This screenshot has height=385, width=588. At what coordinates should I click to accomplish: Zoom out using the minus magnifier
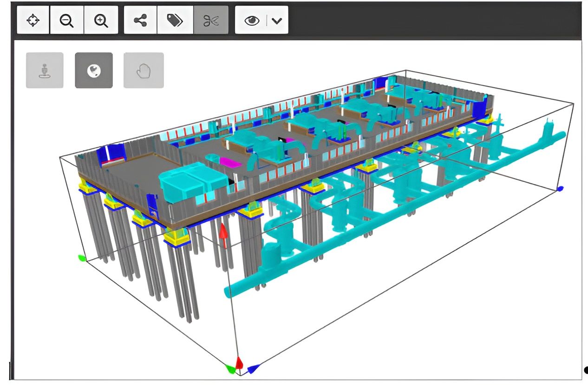[x=67, y=20]
